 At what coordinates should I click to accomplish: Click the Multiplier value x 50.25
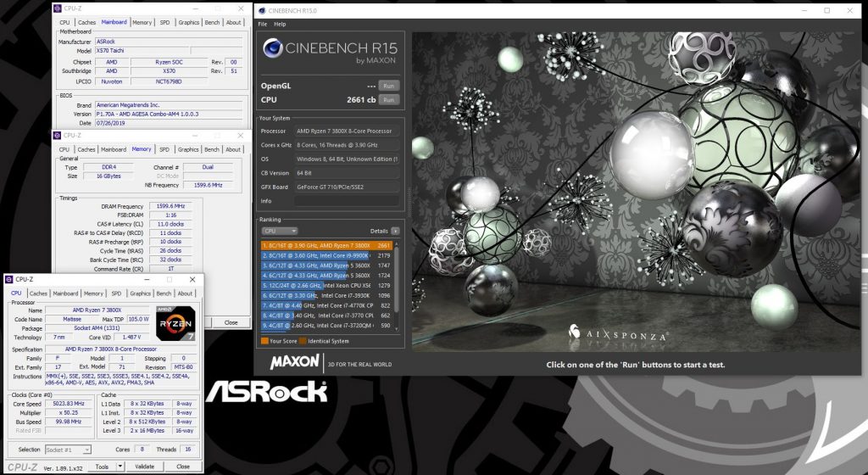(69, 412)
